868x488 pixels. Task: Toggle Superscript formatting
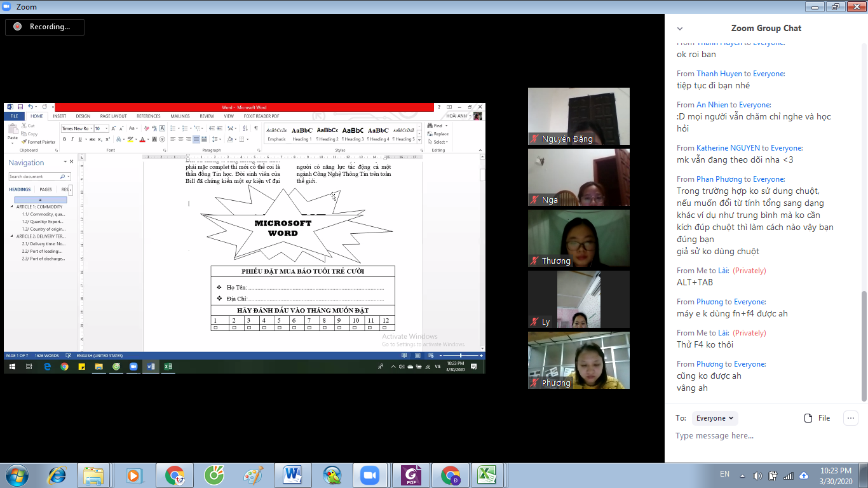click(107, 139)
